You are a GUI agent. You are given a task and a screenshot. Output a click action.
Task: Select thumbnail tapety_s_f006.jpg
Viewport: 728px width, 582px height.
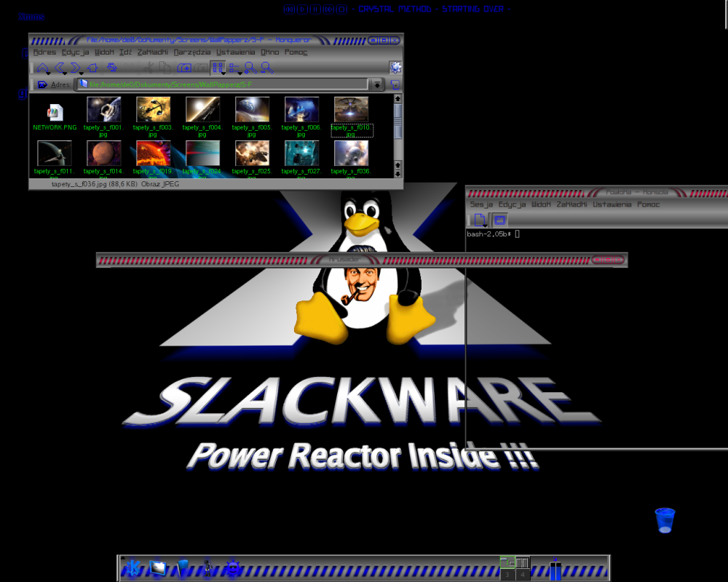302,110
